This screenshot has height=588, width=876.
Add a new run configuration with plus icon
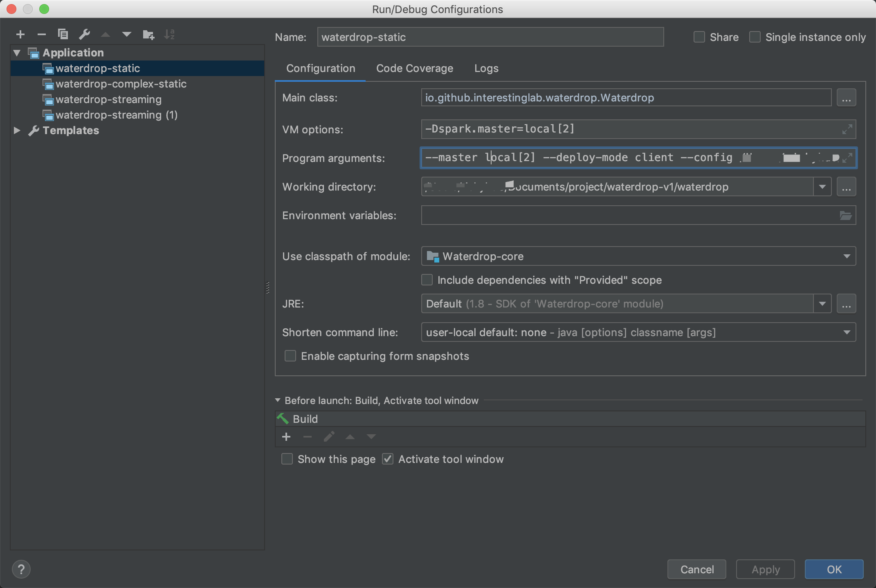pyautogui.click(x=20, y=34)
